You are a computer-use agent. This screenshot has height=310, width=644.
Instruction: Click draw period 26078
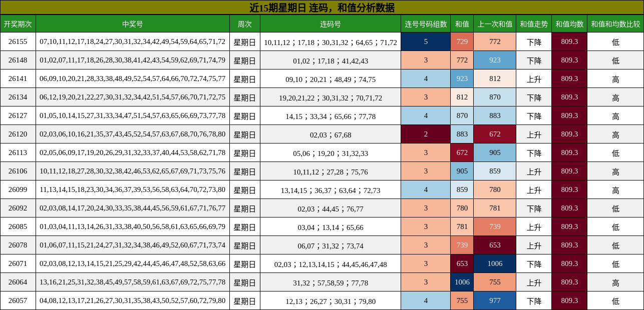18,245
